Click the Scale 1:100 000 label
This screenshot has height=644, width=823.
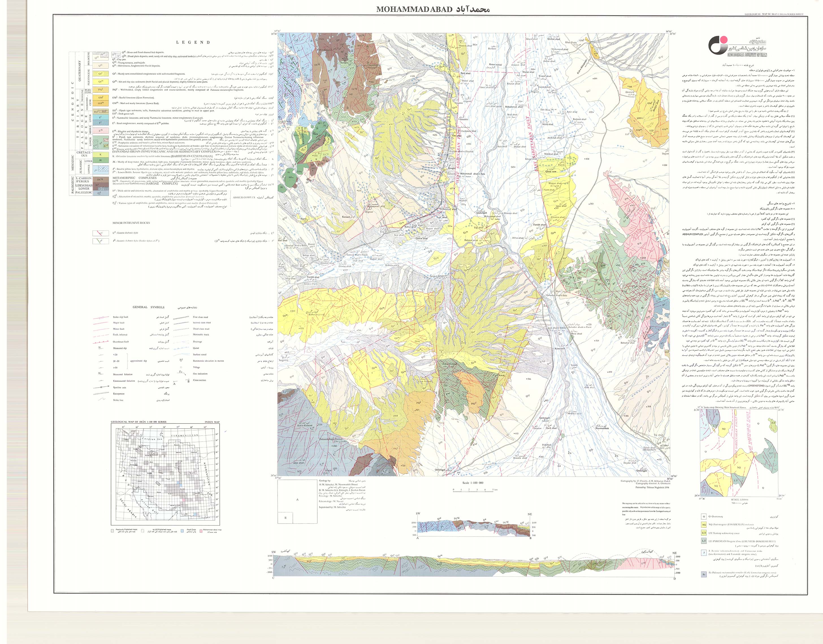click(x=473, y=483)
